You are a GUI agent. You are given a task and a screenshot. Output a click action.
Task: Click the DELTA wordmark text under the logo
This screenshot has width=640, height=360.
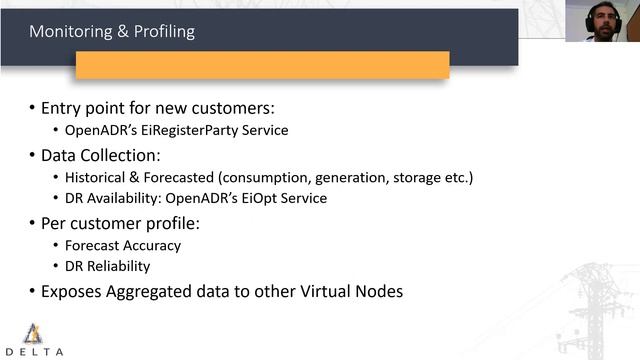34,352
